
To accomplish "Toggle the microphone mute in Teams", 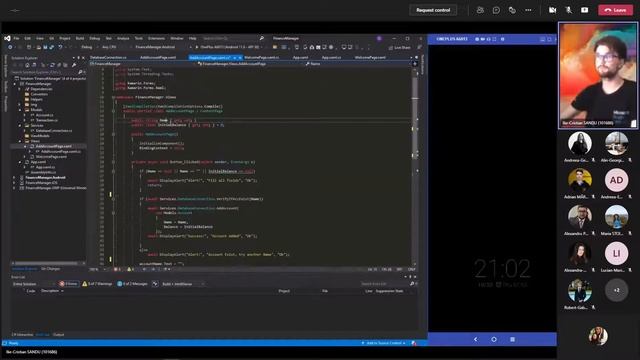I will coord(568,10).
